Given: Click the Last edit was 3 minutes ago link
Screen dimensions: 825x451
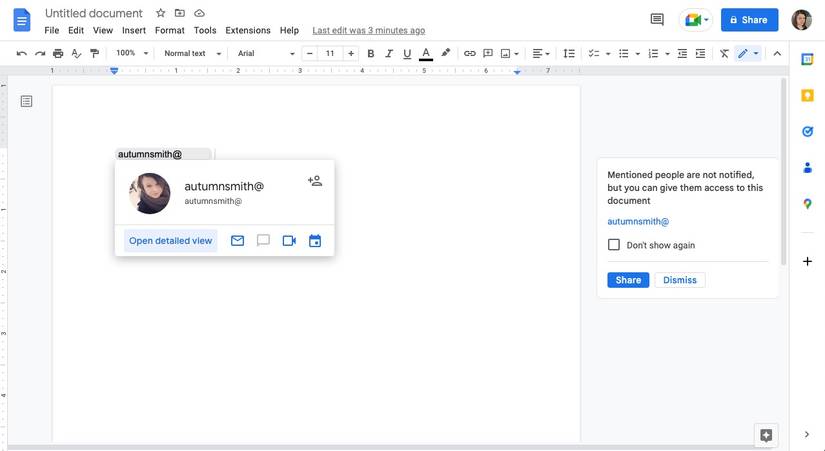Looking at the screenshot, I should pos(368,31).
